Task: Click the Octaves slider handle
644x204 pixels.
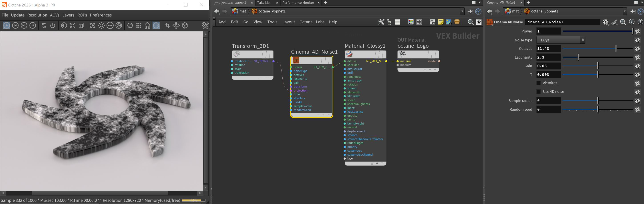Action: [x=616, y=49]
